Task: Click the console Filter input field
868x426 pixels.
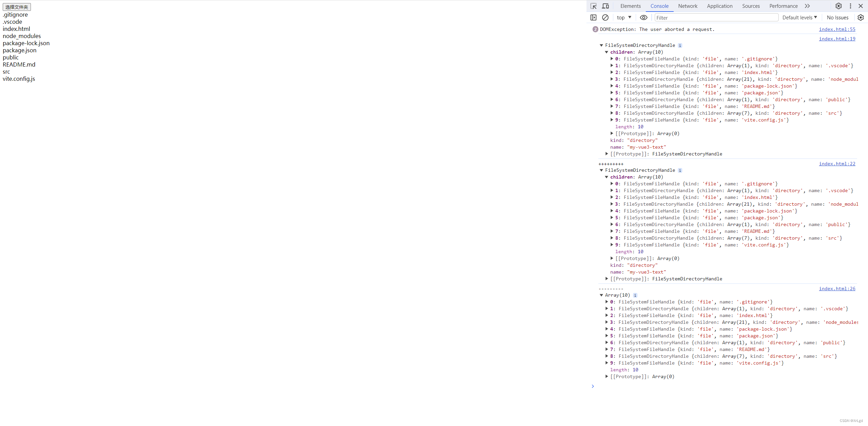Action: (x=716, y=18)
